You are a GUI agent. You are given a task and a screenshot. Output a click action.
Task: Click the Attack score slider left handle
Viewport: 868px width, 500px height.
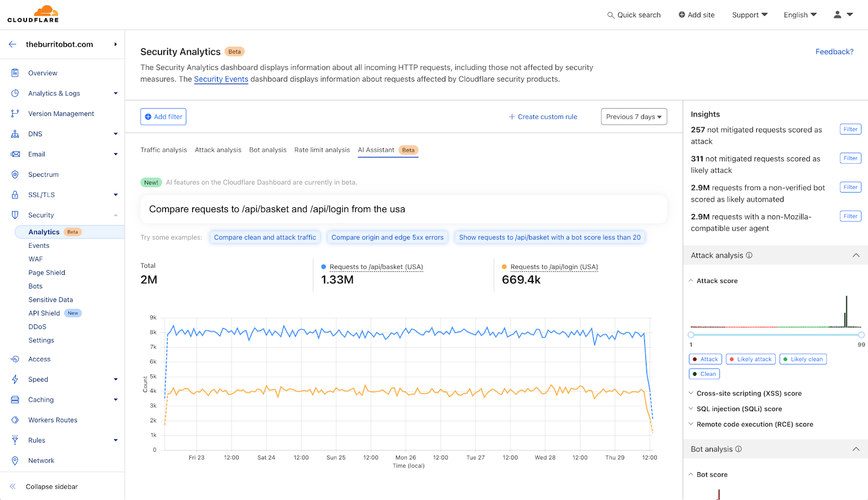pyautogui.click(x=691, y=335)
